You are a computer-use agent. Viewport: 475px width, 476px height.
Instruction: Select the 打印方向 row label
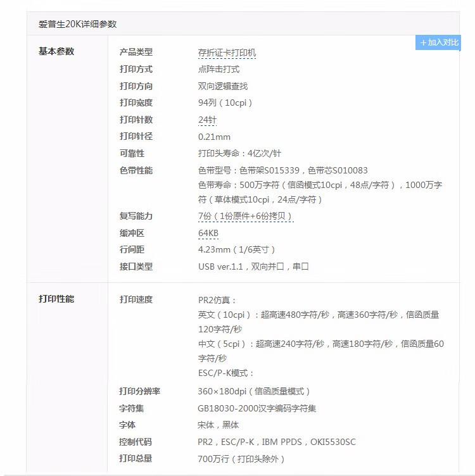[136, 86]
